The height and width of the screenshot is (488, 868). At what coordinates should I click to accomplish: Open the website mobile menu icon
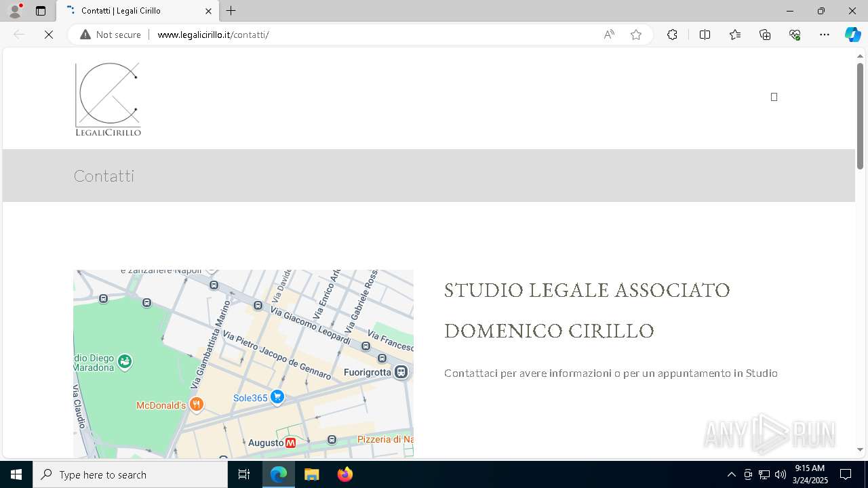click(774, 97)
